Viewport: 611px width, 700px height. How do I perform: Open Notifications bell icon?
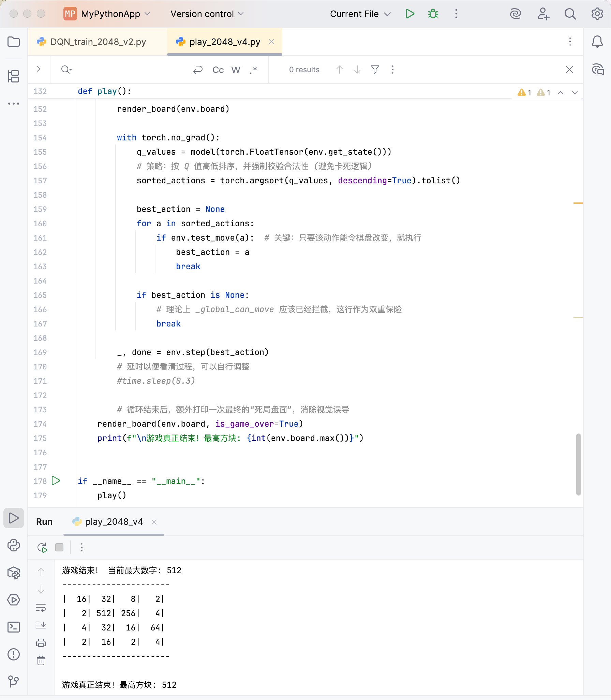pos(597,42)
